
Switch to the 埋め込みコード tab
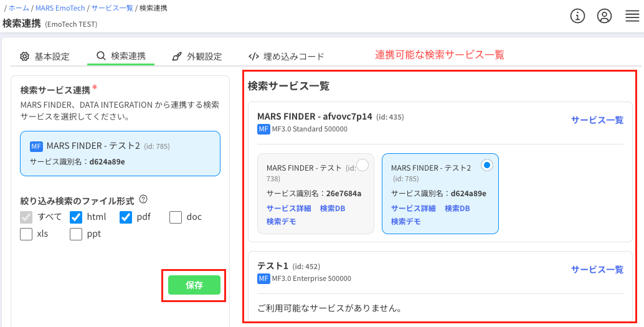point(286,56)
